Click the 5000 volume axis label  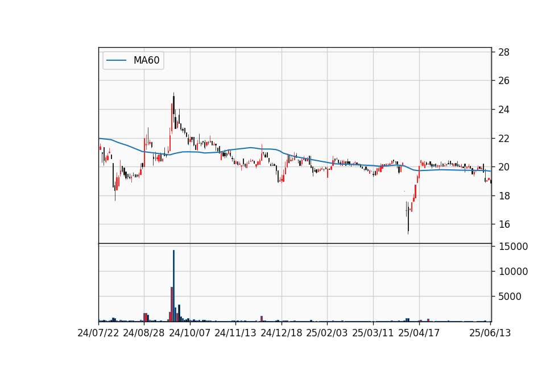click(510, 297)
